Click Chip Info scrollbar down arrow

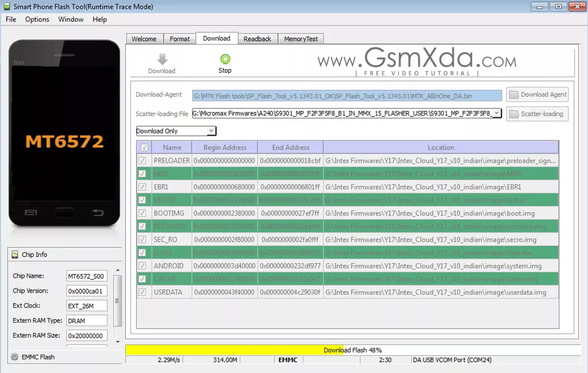(x=117, y=341)
